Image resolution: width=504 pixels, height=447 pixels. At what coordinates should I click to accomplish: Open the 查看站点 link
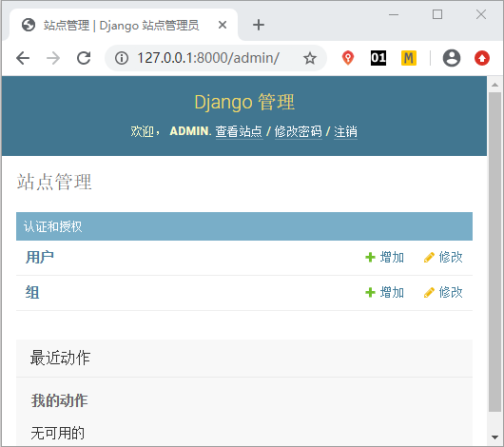[239, 131]
